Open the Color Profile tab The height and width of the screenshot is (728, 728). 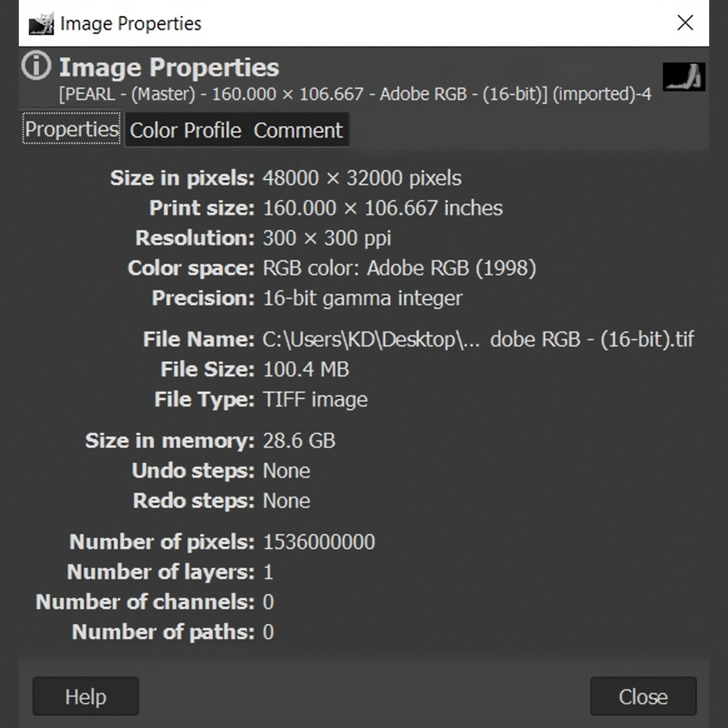click(x=185, y=130)
